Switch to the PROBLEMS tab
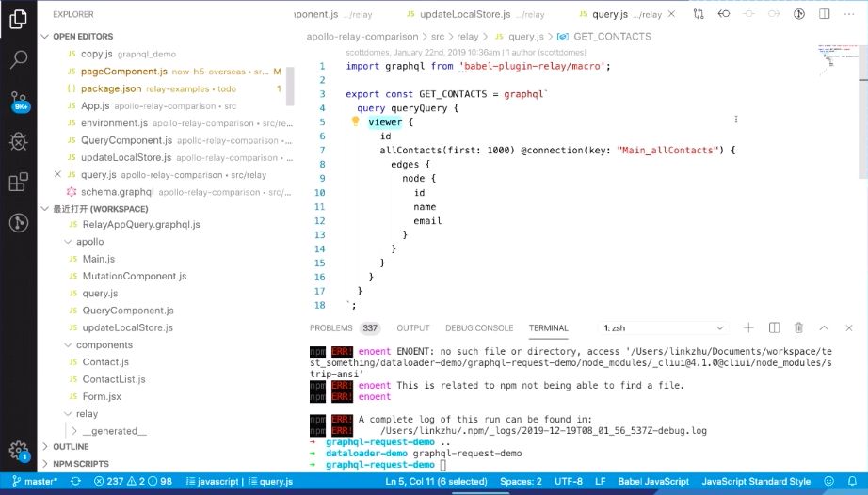 (x=331, y=328)
